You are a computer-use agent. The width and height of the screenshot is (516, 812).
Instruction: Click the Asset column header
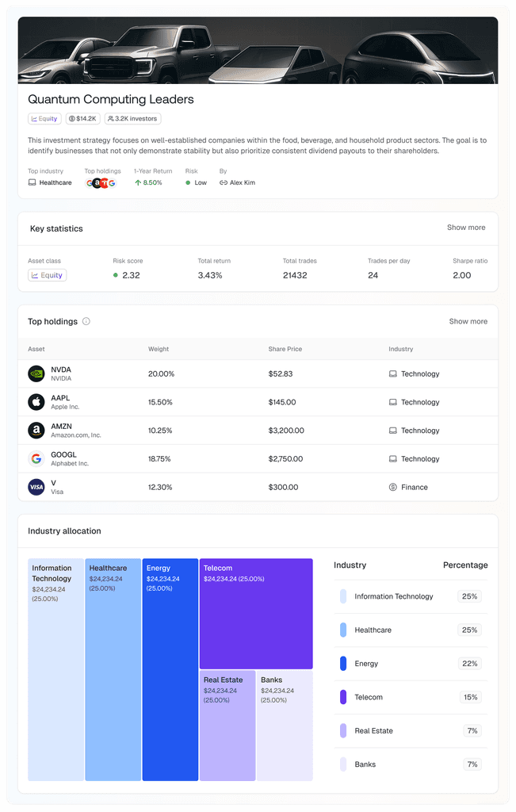coord(36,349)
